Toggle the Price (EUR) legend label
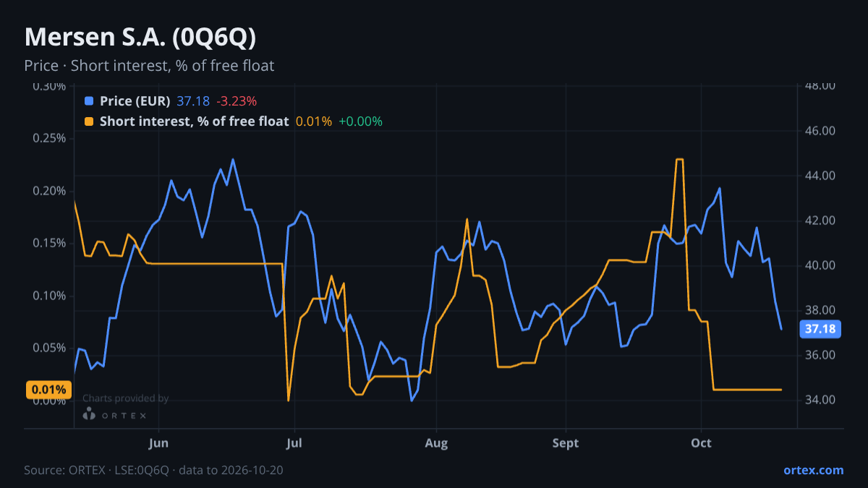The height and width of the screenshot is (488, 868). pos(135,101)
